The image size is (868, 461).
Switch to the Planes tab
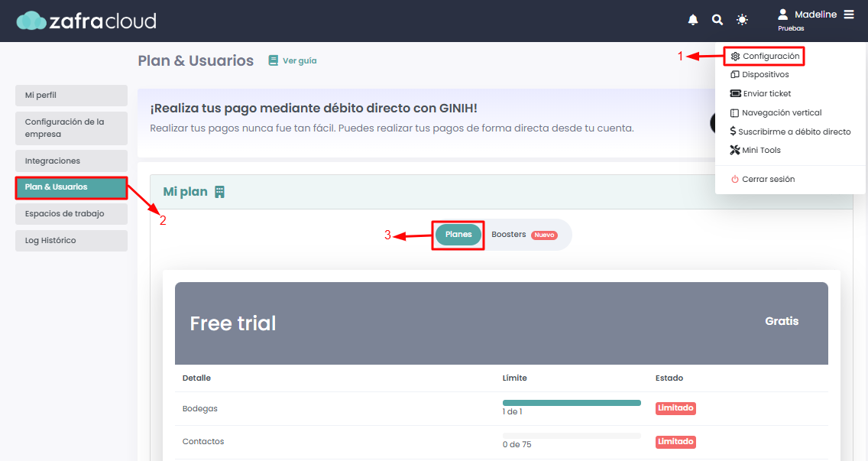[458, 235]
